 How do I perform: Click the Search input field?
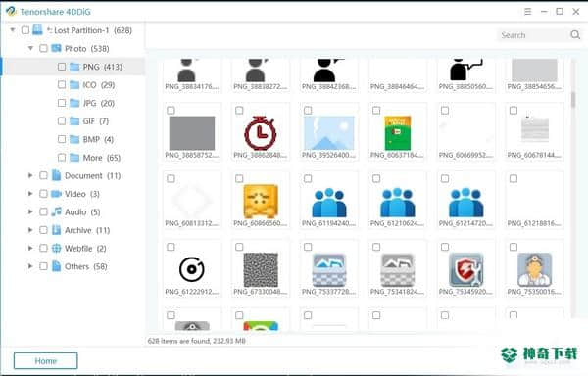[533, 35]
